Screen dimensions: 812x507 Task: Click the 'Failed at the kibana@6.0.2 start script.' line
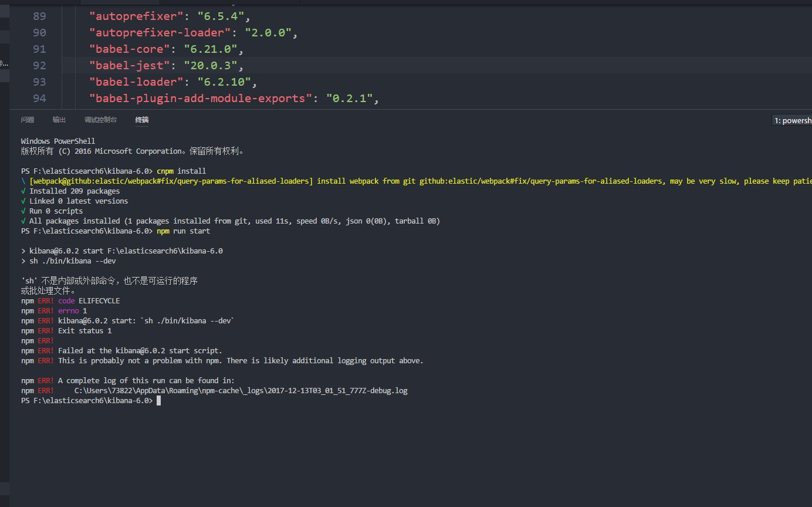[x=122, y=351]
